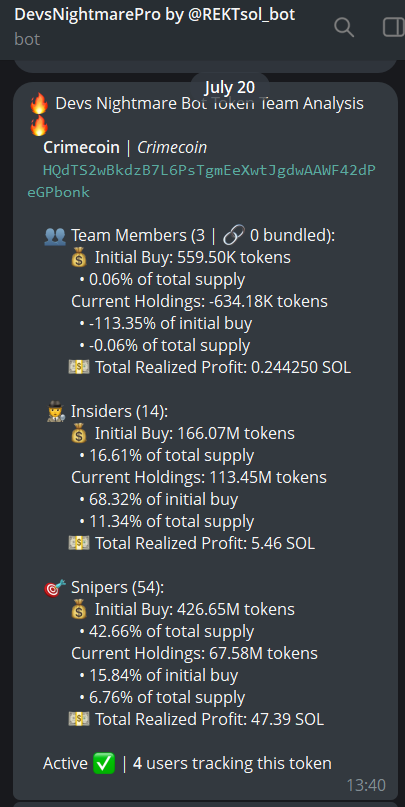Click the money bag beside Insiders Initial Buy

tap(79, 433)
